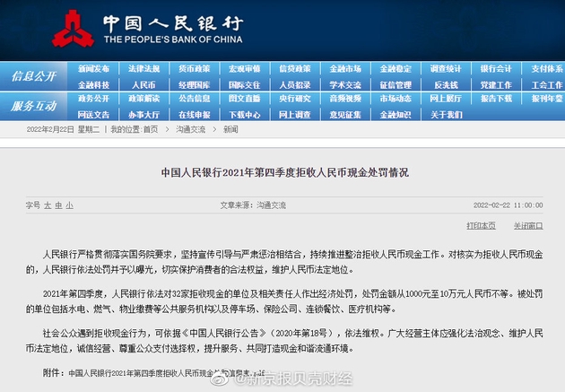Click the date 2022年2月22日 星期二
565x392 pixels.
coord(63,129)
